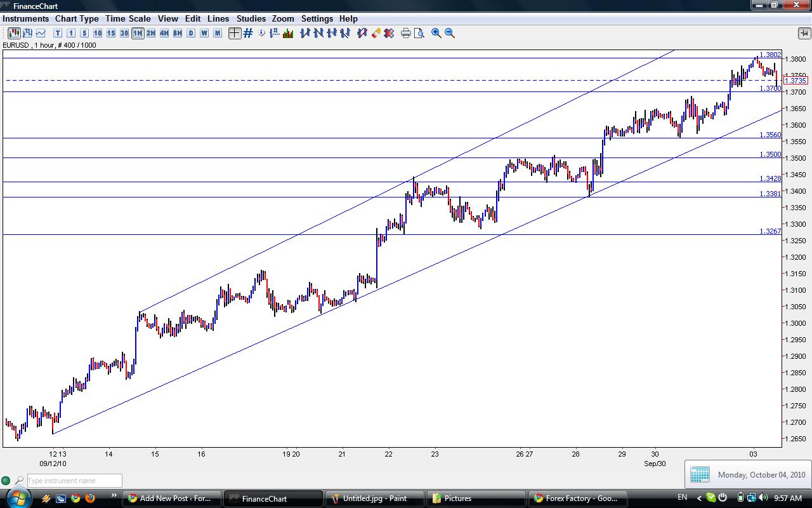The width and height of the screenshot is (812, 508).
Task: Open print preview
Action: pos(419,33)
